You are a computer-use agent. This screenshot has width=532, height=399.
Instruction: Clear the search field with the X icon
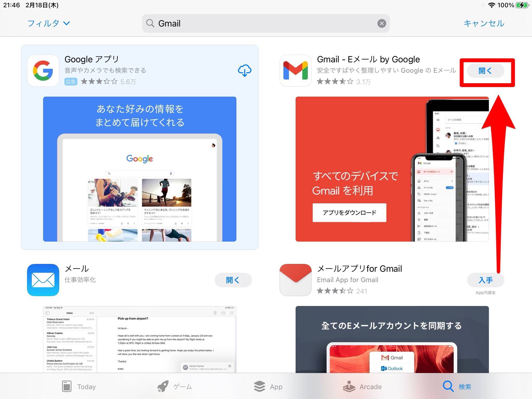(x=381, y=23)
